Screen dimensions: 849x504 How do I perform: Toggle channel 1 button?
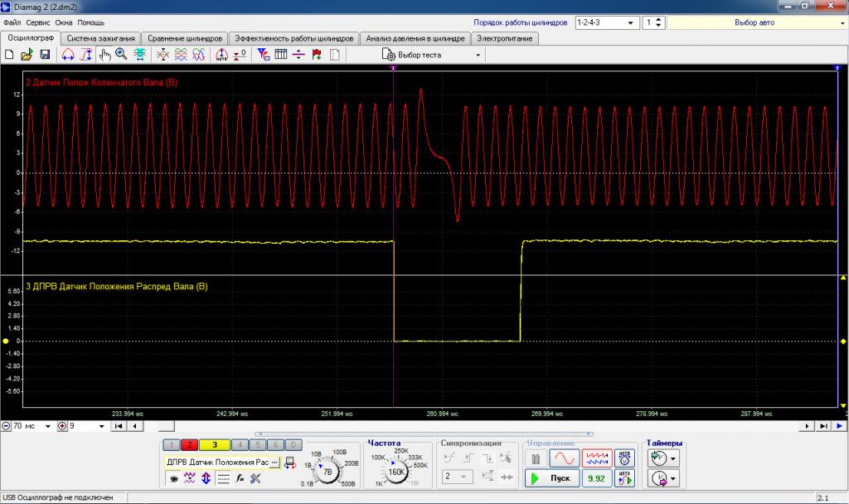coord(171,445)
